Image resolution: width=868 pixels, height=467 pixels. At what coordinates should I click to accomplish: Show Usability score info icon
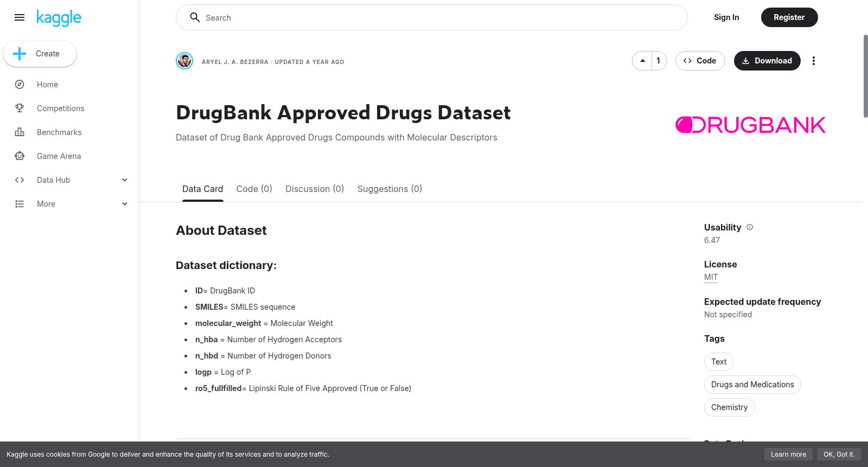750,227
